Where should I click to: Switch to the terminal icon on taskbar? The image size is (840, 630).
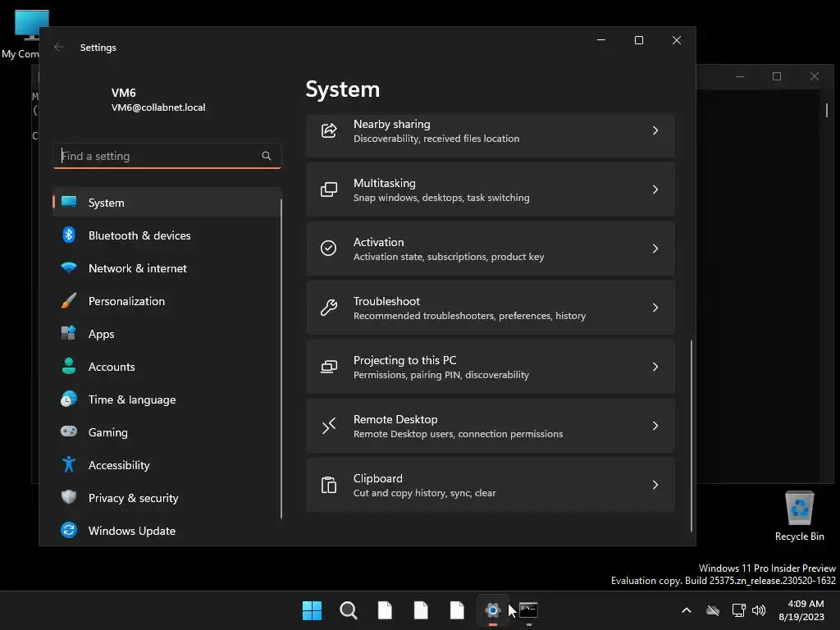coord(528,610)
